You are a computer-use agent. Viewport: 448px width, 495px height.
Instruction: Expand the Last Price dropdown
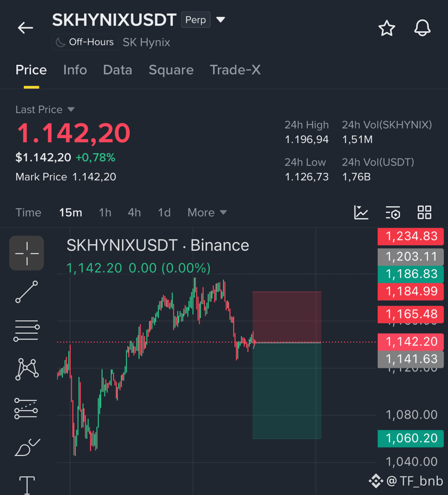click(45, 109)
